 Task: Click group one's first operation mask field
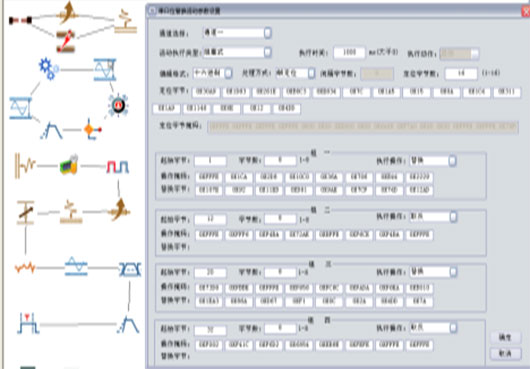(209, 177)
